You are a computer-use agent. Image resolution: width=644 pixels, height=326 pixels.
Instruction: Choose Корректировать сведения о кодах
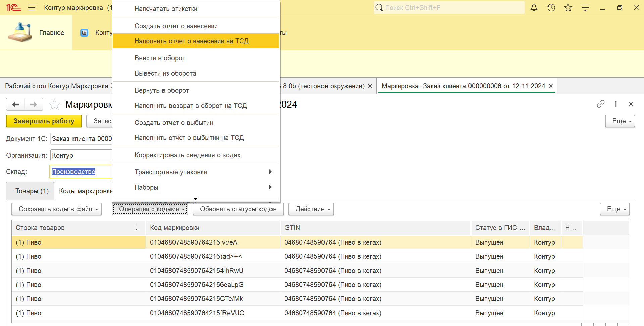(x=196, y=155)
